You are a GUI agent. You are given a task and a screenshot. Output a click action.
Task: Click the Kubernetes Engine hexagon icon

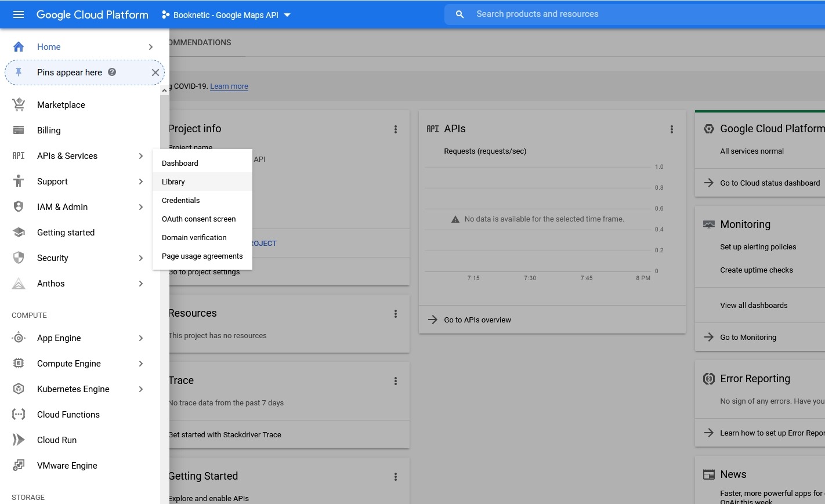(19, 389)
